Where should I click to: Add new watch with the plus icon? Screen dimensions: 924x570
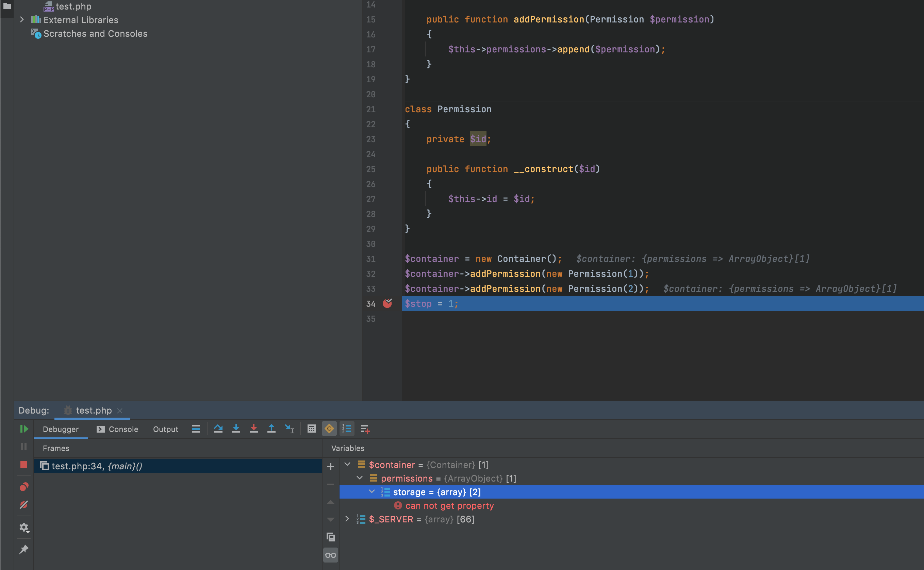pyautogui.click(x=331, y=467)
